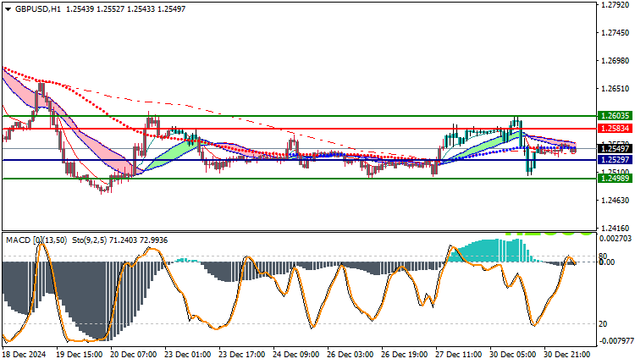Click the 26 Dec 19:00 time label
The height and width of the screenshot is (364, 635).
point(405,355)
